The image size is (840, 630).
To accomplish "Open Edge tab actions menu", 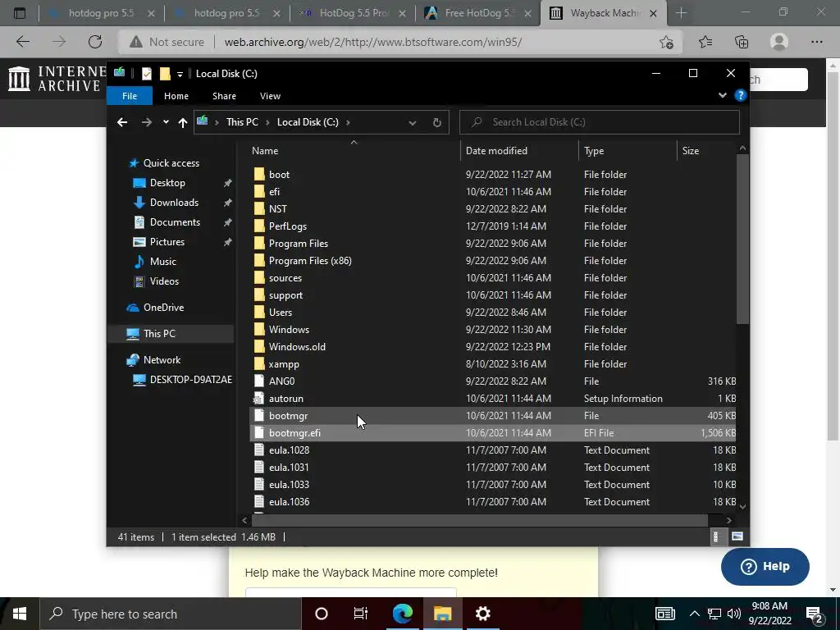I will point(20,13).
